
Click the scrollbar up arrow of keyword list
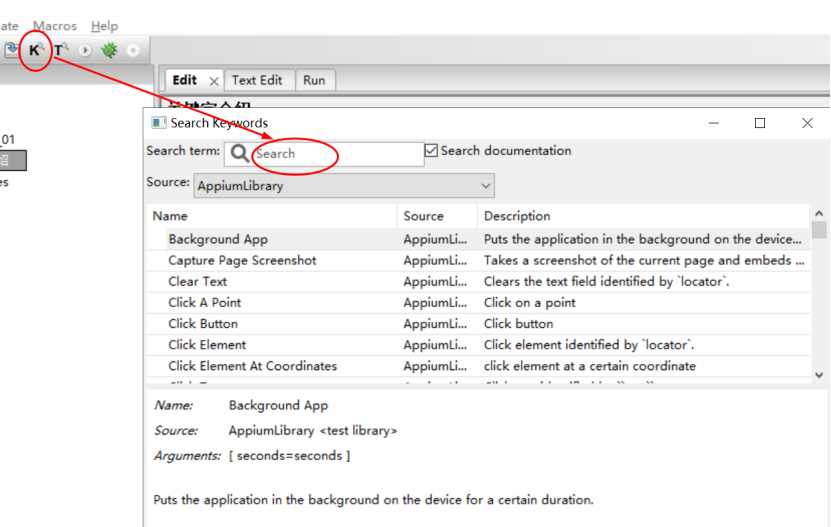[x=819, y=214]
